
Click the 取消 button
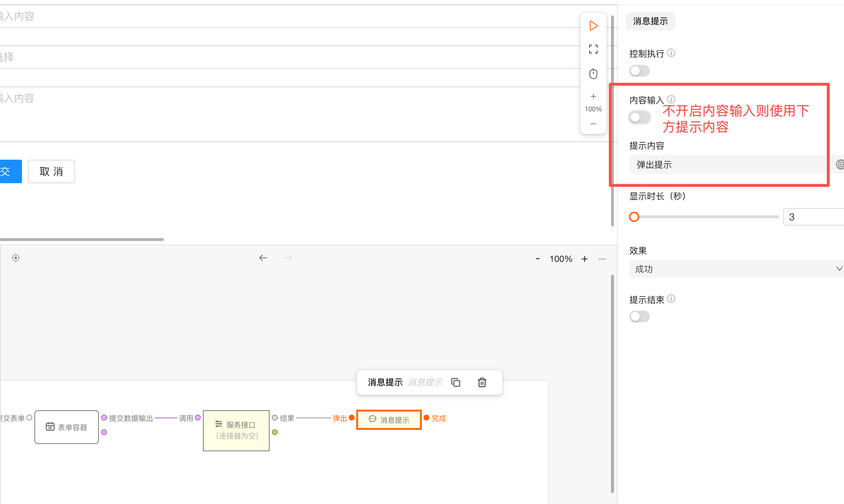(51, 171)
